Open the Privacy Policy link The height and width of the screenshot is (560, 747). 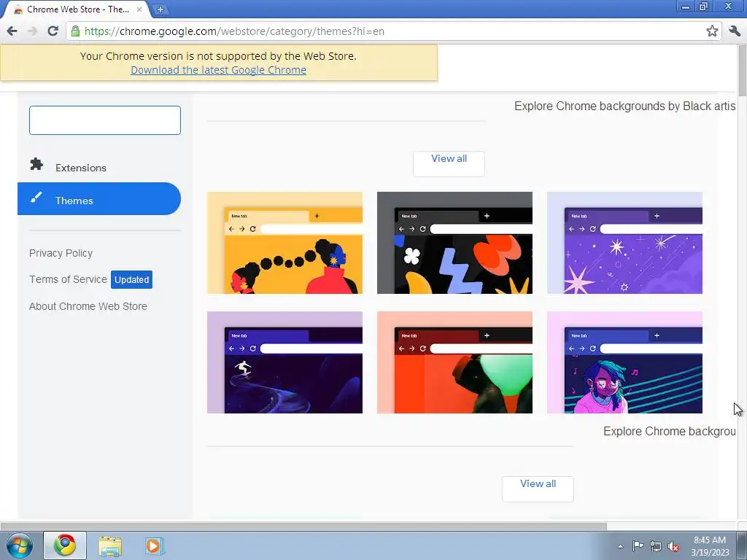(x=61, y=253)
